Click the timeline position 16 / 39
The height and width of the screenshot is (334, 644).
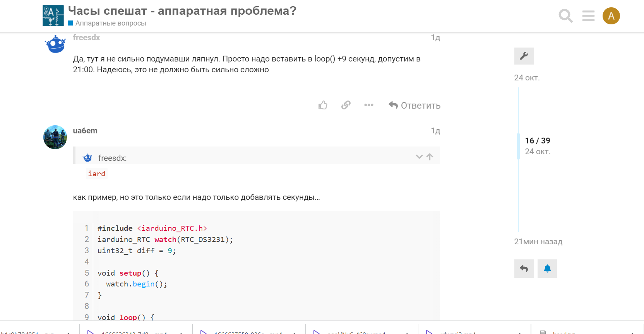tap(538, 141)
